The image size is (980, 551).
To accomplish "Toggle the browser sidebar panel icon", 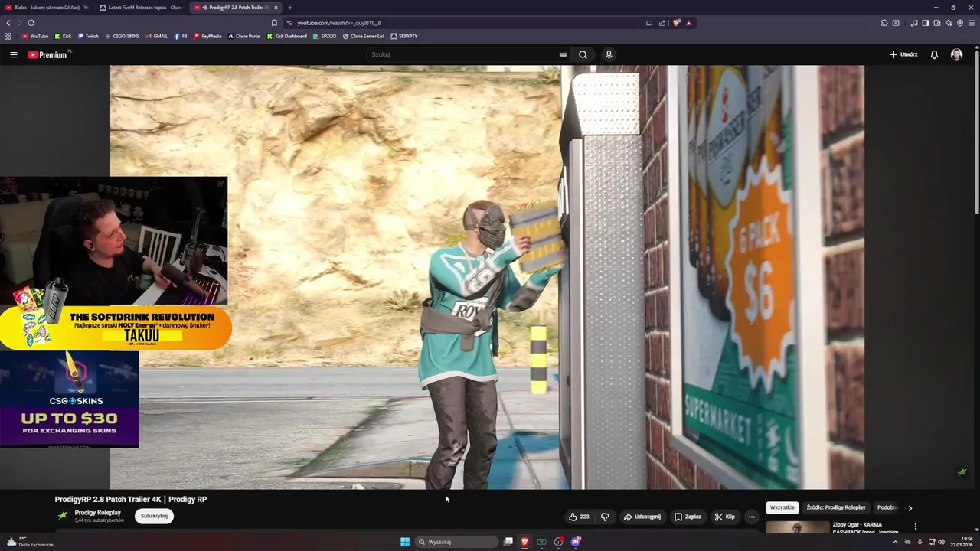I will pyautogui.click(x=926, y=23).
